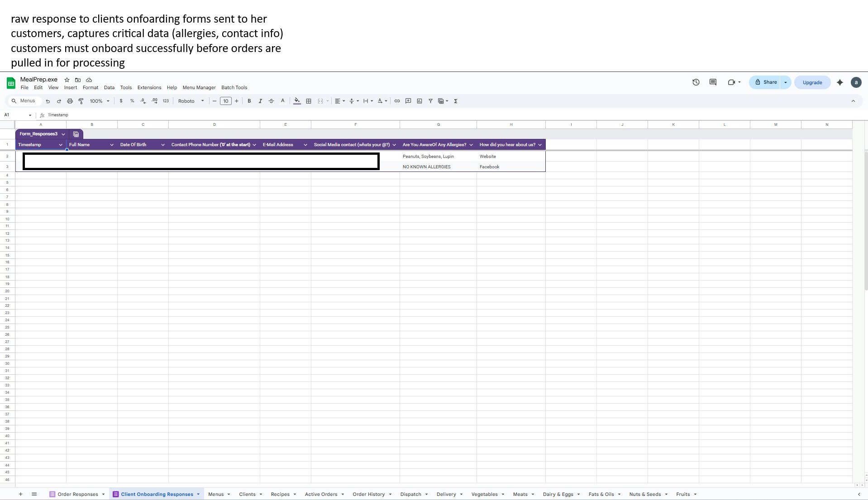
Task: Open the Menu Manager menu
Action: pos(199,87)
